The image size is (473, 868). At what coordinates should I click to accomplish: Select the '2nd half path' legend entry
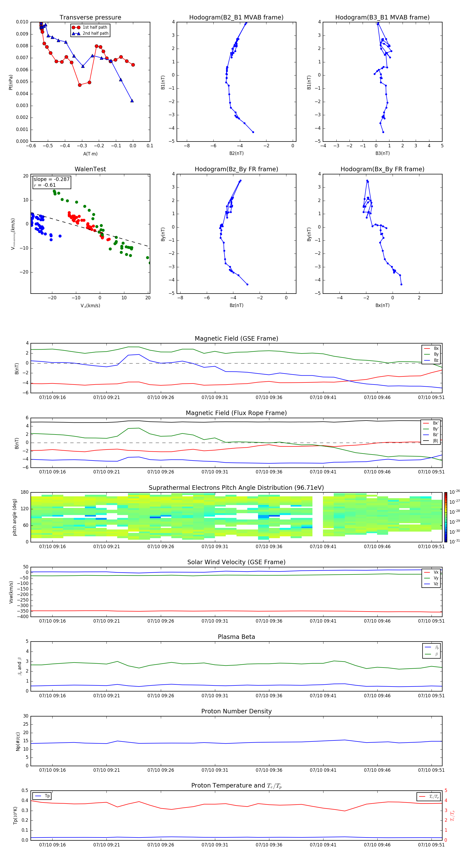[90, 33]
